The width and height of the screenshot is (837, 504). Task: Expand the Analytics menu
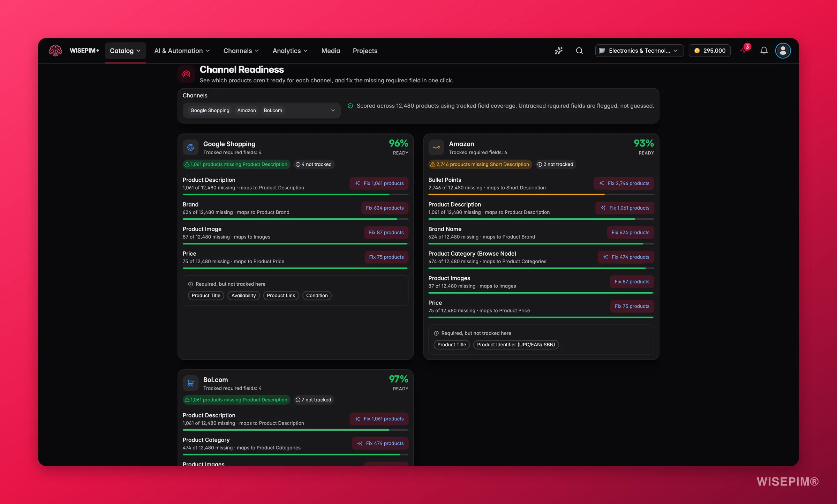click(290, 51)
